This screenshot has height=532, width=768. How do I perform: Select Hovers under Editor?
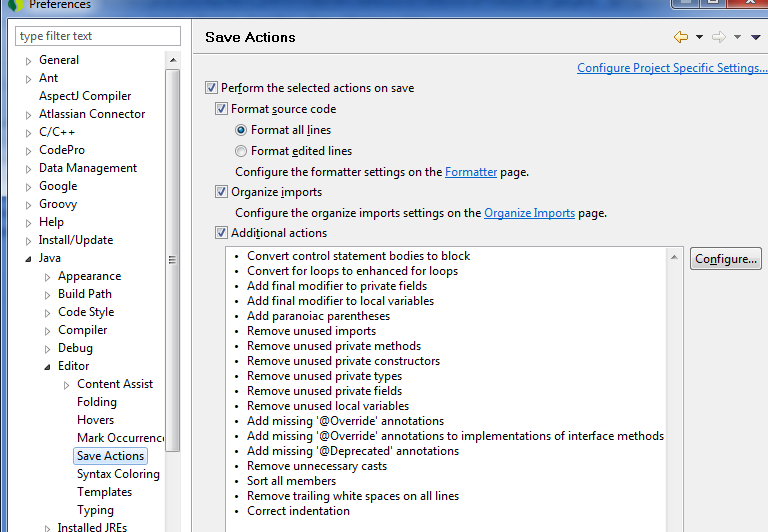pos(95,420)
